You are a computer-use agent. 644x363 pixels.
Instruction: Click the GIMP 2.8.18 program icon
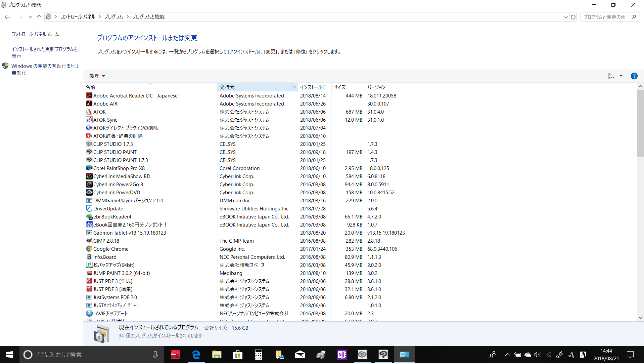tap(89, 241)
